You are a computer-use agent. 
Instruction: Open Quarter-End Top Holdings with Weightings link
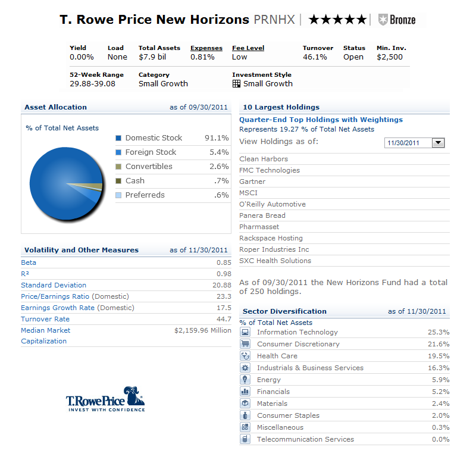point(321,120)
